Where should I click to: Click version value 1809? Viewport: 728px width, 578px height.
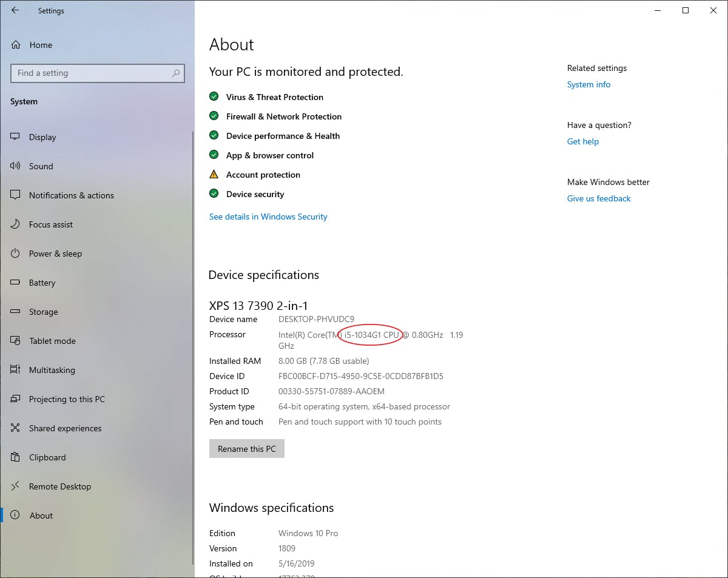287,548
